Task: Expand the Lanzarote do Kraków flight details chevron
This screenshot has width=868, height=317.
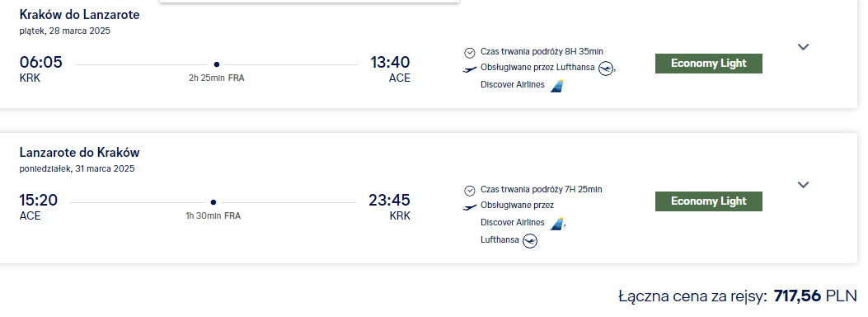Action: (803, 185)
